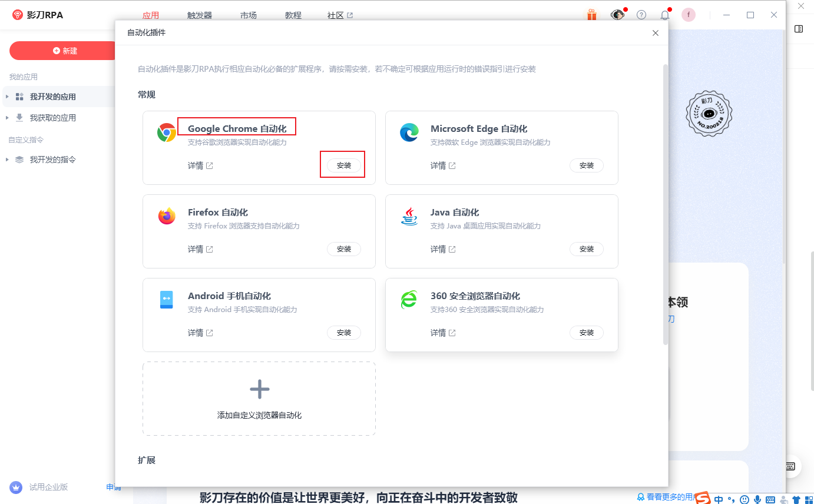
Task: Open the 教程 tab
Action: point(293,15)
